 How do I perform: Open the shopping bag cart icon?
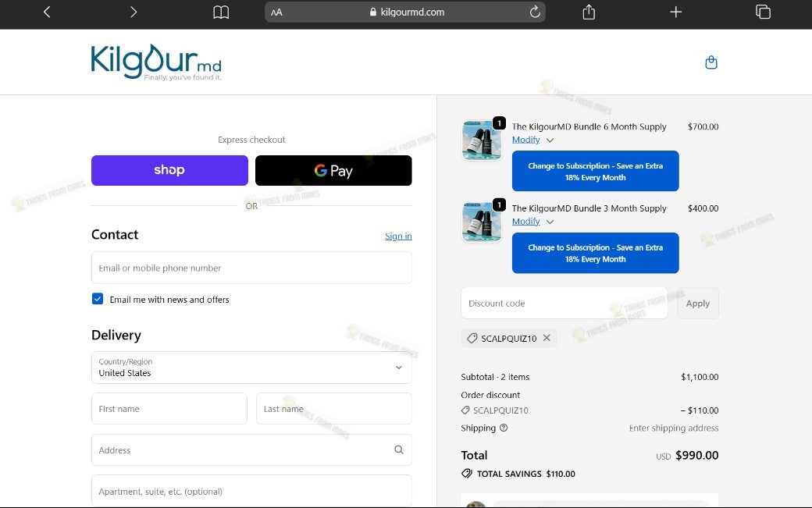point(711,62)
